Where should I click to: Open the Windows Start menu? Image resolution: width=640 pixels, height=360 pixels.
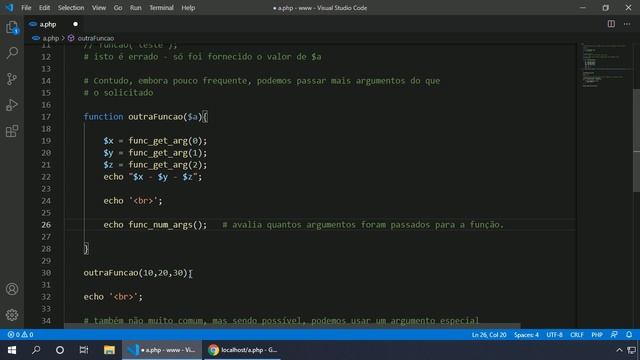(x=12, y=350)
